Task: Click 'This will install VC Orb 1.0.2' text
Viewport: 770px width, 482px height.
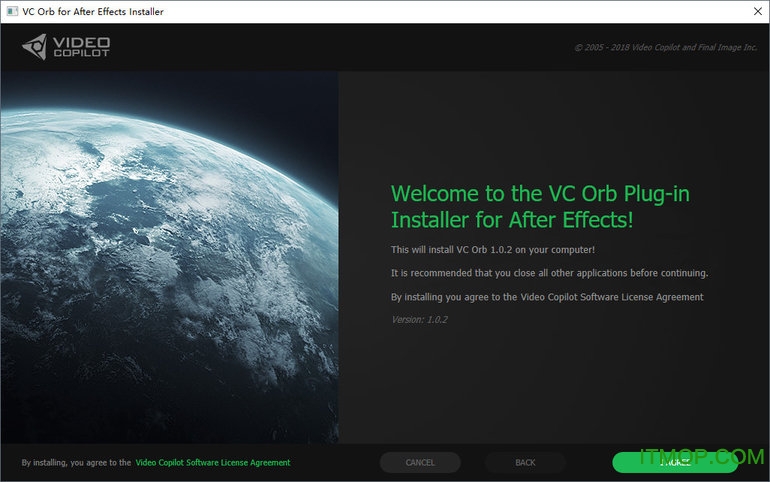Action: click(x=493, y=249)
